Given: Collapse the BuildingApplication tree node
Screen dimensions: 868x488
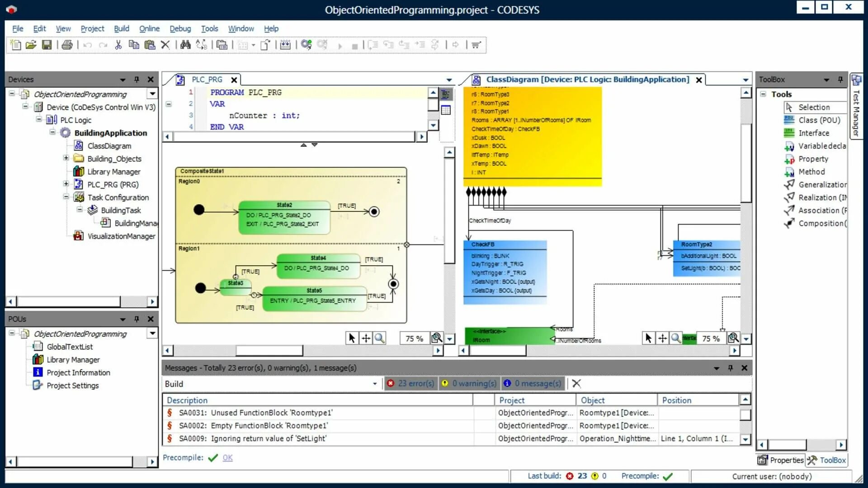Looking at the screenshot, I should coord(52,132).
